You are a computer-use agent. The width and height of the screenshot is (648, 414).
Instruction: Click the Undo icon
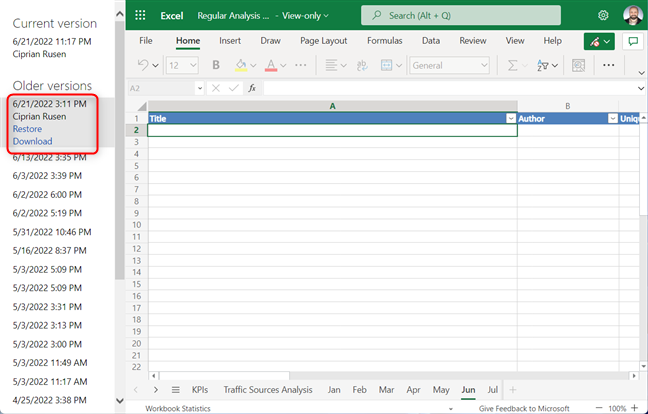tap(143, 65)
